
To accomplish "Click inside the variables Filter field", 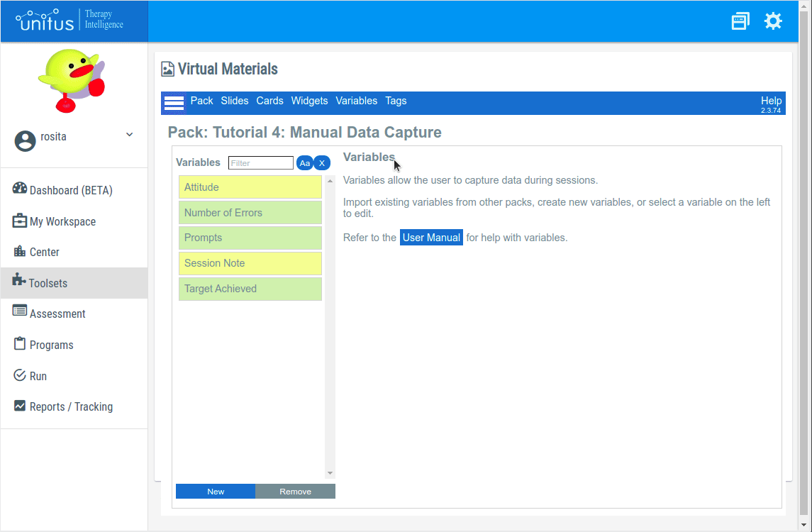I will click(260, 162).
